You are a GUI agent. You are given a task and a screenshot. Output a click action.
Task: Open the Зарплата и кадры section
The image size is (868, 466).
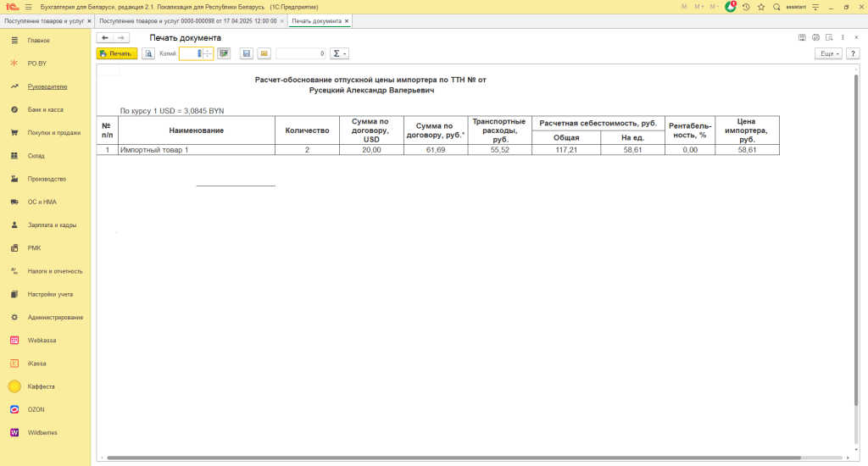point(52,225)
